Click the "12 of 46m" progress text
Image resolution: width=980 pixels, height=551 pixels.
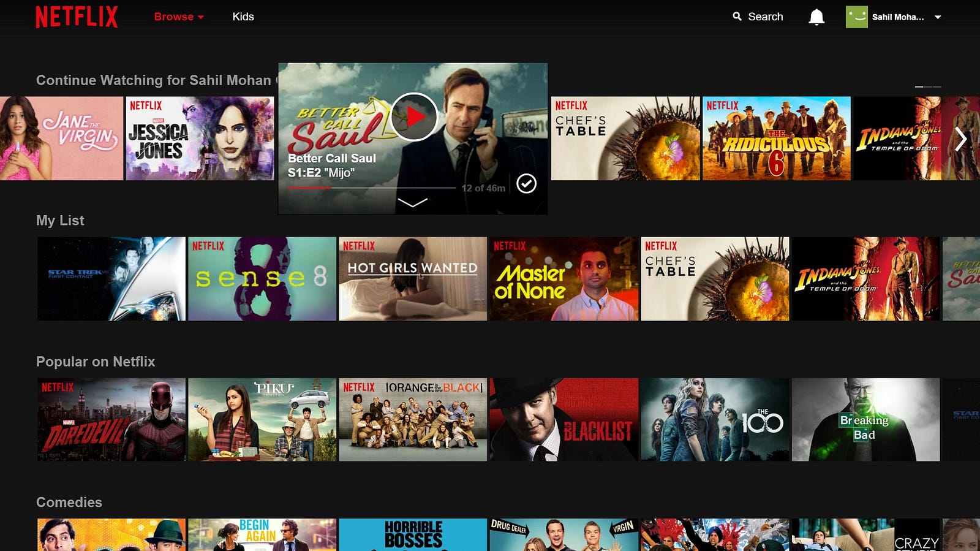coord(483,188)
